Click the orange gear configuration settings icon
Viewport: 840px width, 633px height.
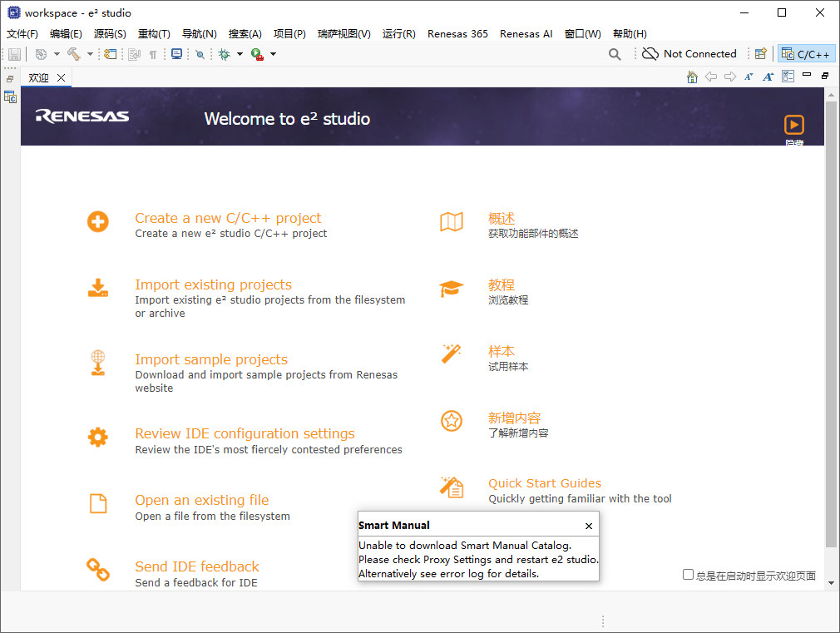[x=98, y=438]
